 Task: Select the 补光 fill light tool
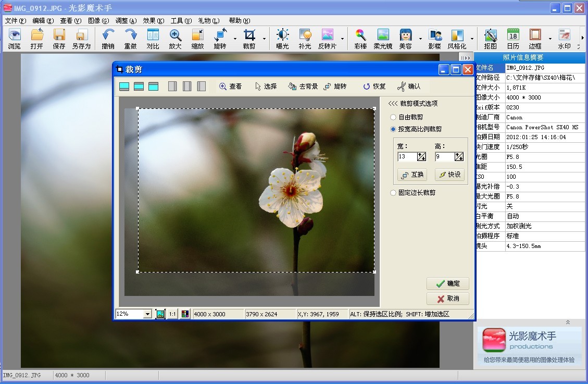pos(305,39)
